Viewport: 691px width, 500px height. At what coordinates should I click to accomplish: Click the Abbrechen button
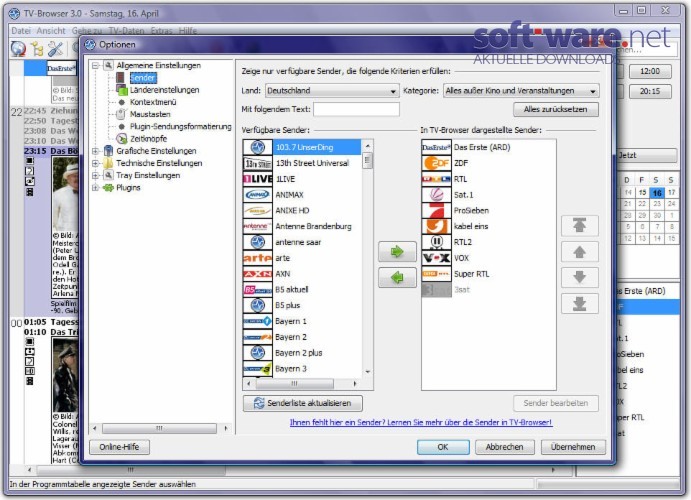pyautogui.click(x=505, y=447)
